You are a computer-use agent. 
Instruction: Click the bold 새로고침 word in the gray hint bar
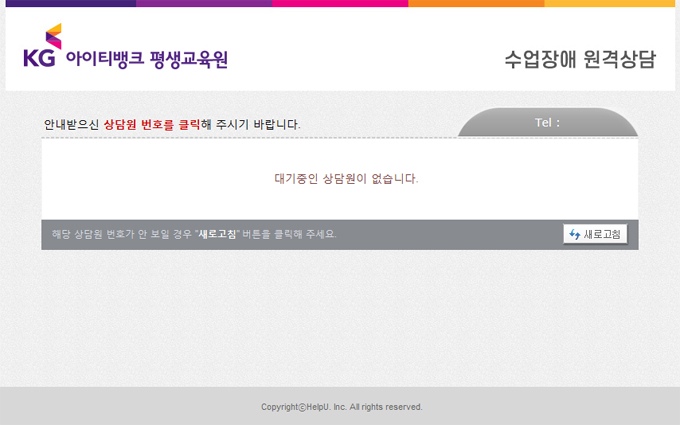(x=217, y=234)
